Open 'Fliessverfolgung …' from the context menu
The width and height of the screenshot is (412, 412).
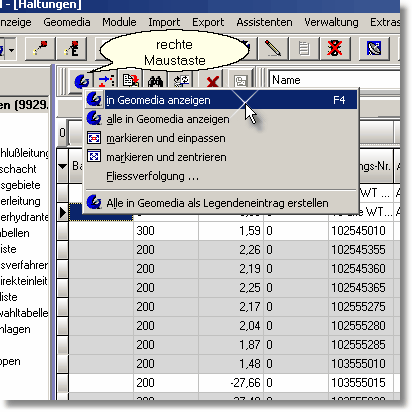pyautogui.click(x=221, y=176)
